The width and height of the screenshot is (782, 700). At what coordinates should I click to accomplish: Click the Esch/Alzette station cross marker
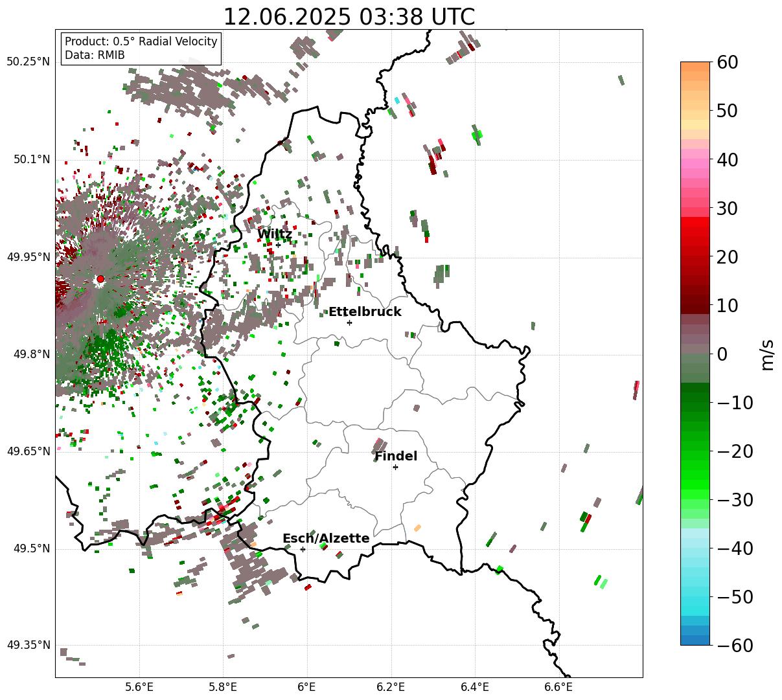tap(303, 549)
